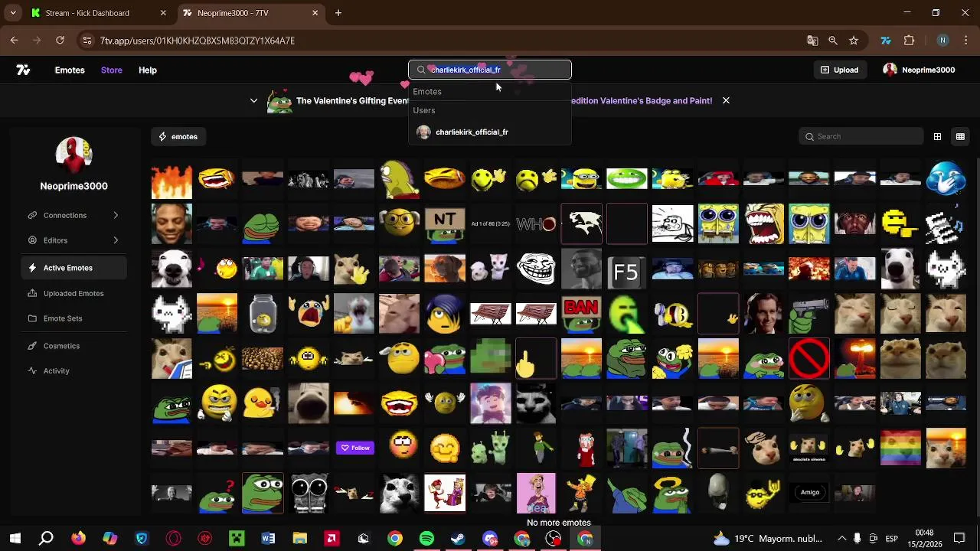Open the Neoprime3000 account menu in the header

pos(919,70)
